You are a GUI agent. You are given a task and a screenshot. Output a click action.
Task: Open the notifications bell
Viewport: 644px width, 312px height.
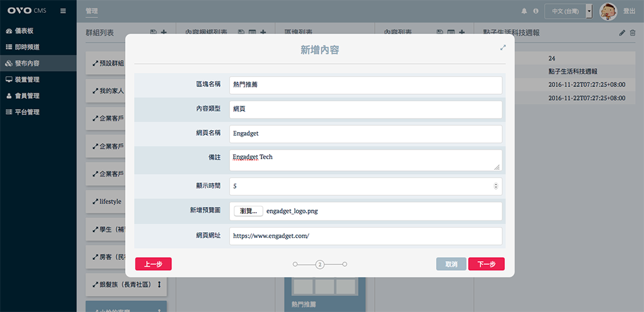[524, 11]
